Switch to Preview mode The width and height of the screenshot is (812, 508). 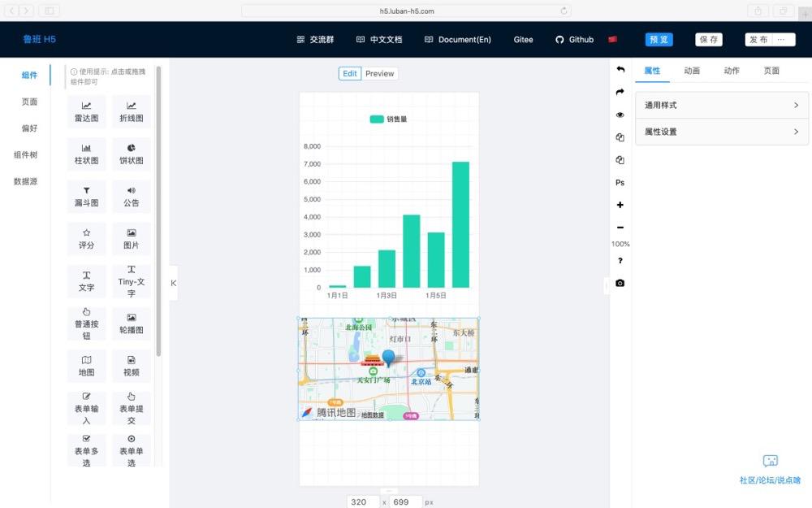379,73
